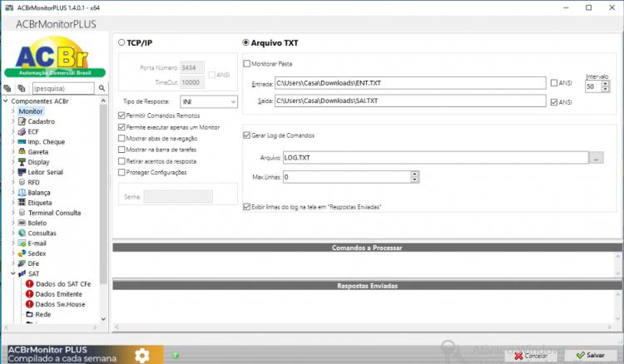Select the Terminal Consulta icon
This screenshot has width=624, height=364.
(22, 213)
